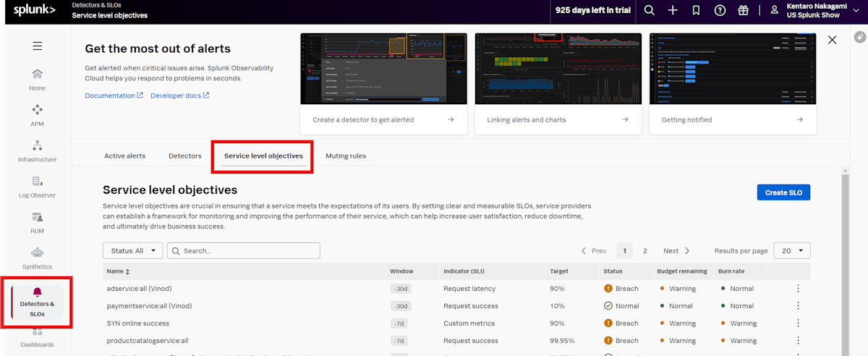Open the Documentation link

click(x=114, y=96)
